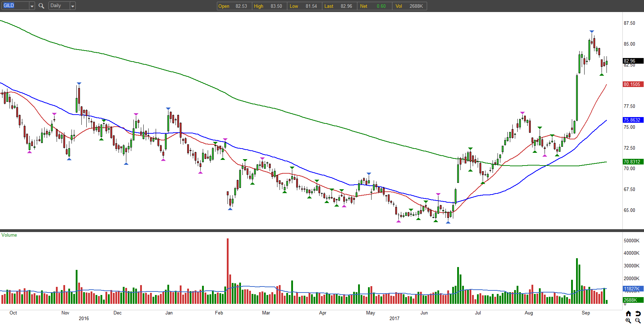The height and width of the screenshot is (324, 644).
Task: Click the 50000K volume axis label
Action: click(x=632, y=241)
